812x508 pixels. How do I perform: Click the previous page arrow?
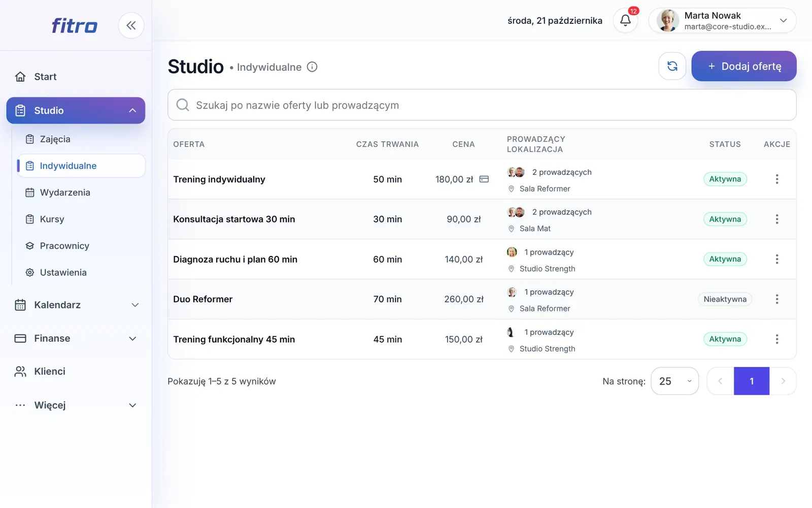720,381
